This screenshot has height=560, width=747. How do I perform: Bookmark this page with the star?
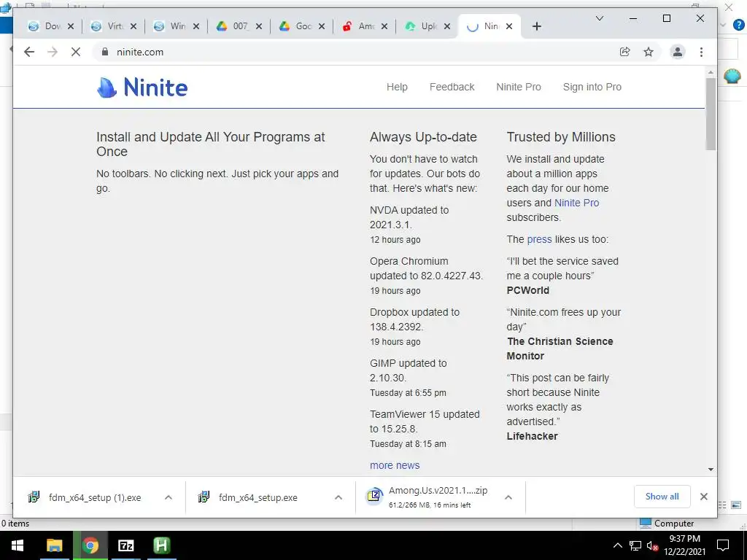click(649, 52)
